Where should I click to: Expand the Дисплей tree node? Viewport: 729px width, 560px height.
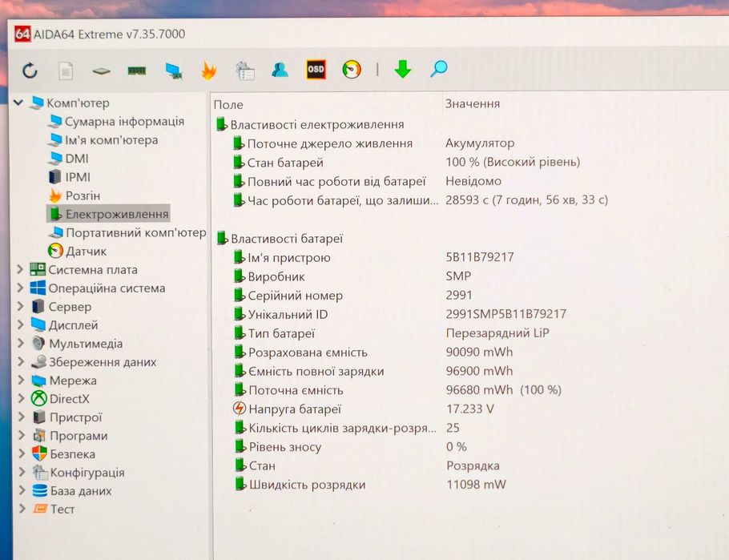[x=20, y=324]
